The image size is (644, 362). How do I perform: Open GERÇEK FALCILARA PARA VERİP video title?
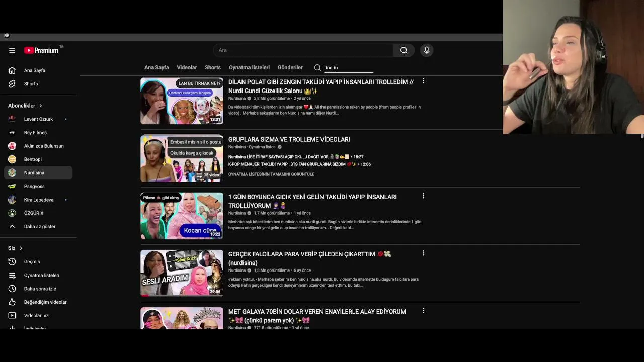[x=309, y=258]
